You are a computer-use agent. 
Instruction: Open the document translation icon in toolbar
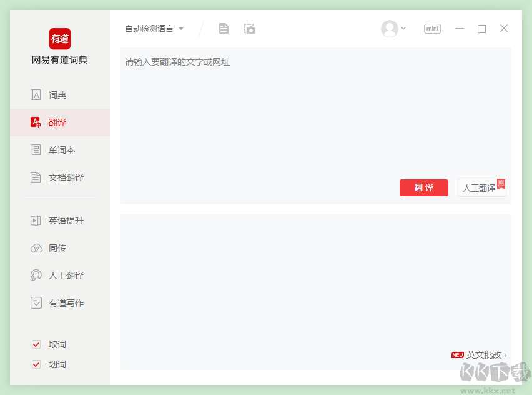[x=223, y=28]
